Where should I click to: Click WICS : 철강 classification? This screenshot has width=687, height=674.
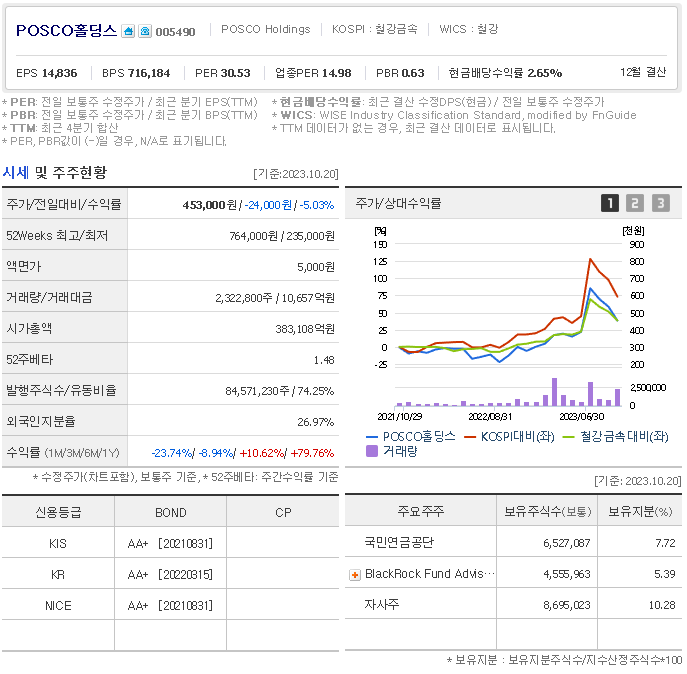pos(468,29)
